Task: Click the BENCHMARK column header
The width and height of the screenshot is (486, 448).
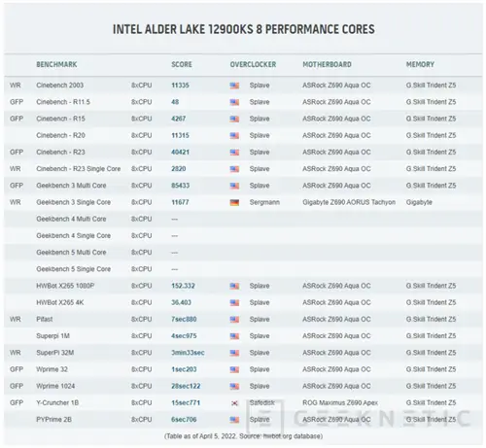Action: [56, 64]
